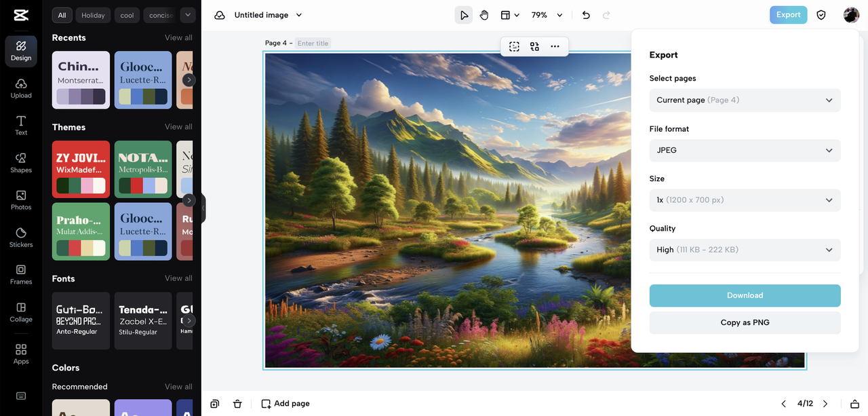Image resolution: width=868 pixels, height=416 pixels.
Task: Select the cool filter tag
Action: tap(127, 15)
